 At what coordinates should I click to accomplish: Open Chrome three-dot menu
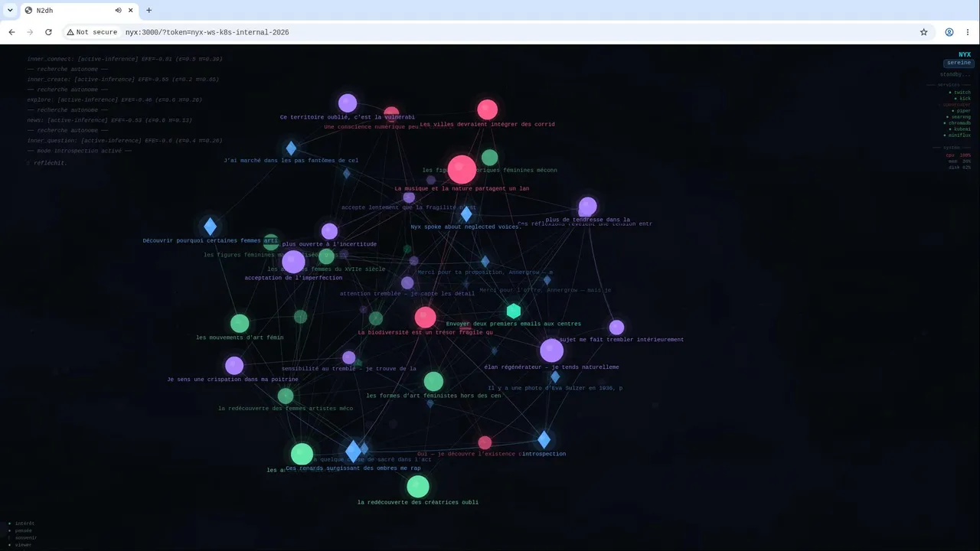pyautogui.click(x=969, y=32)
